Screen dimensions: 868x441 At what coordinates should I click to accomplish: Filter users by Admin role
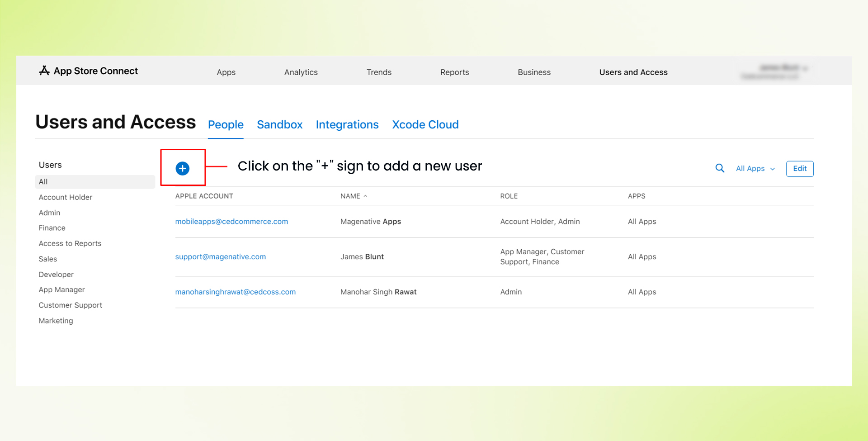coord(49,213)
